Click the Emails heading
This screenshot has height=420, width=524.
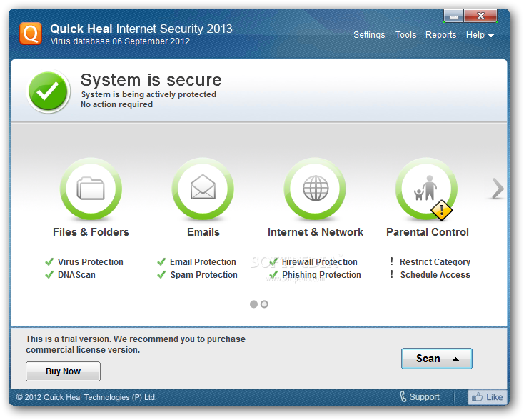tap(203, 232)
